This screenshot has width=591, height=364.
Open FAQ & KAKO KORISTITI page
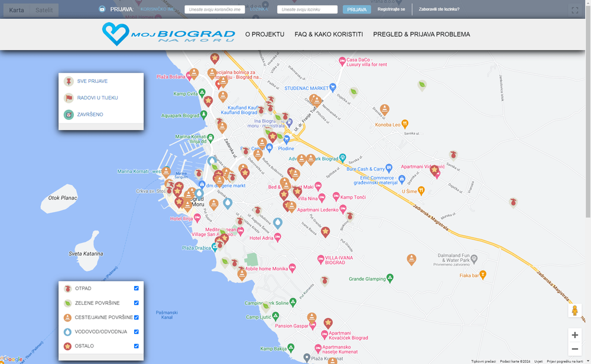click(x=329, y=35)
